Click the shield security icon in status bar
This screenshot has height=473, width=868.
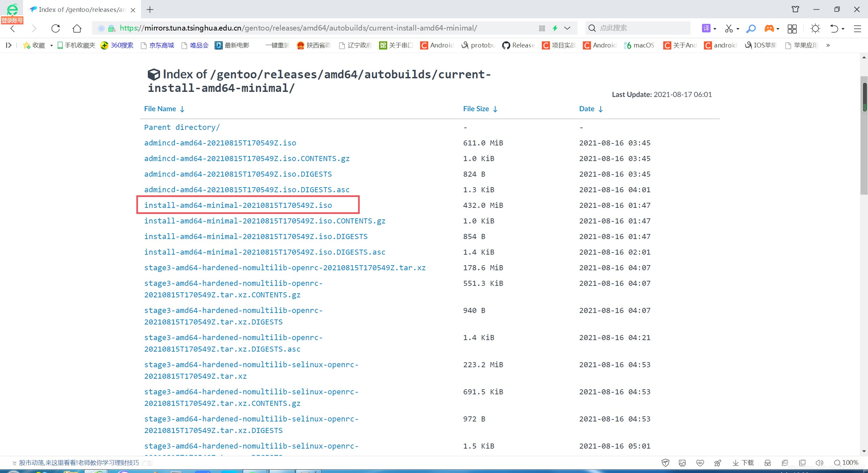click(x=665, y=463)
